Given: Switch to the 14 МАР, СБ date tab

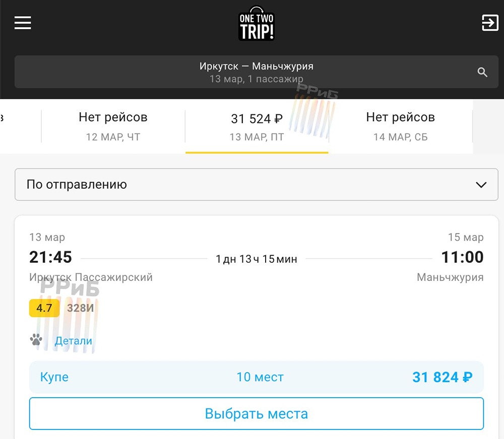Looking at the screenshot, I should [x=400, y=126].
